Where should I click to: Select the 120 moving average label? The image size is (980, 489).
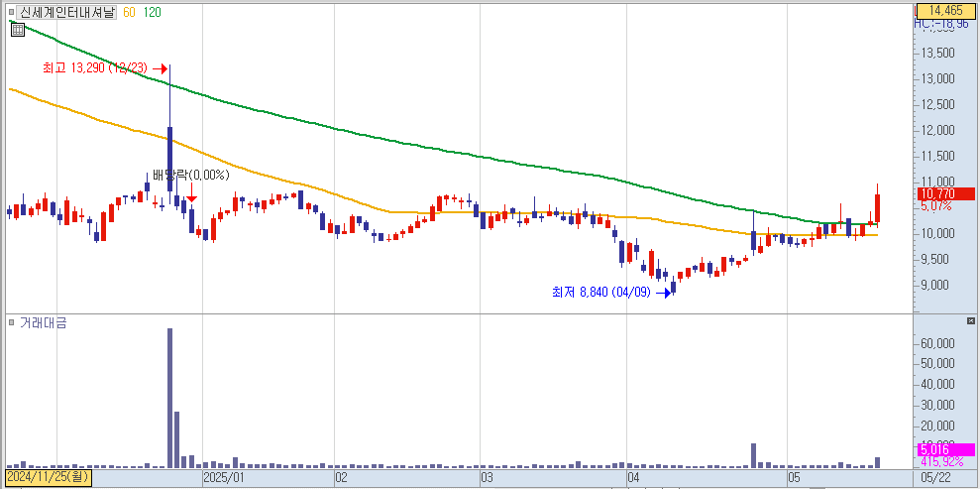pyautogui.click(x=152, y=13)
